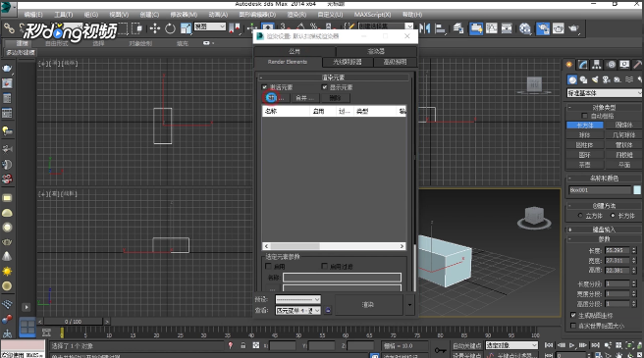
Task: Open the 预设 preset dropdown
Action: click(x=297, y=300)
